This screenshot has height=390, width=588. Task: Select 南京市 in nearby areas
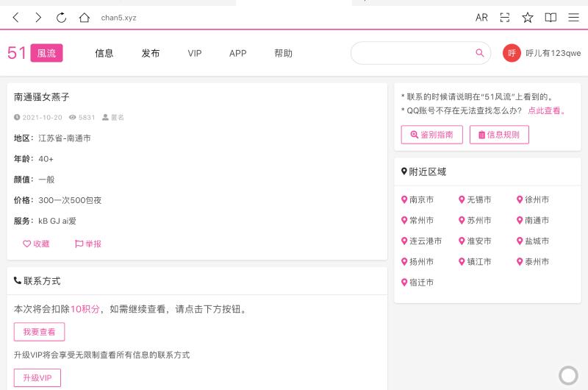pos(417,199)
